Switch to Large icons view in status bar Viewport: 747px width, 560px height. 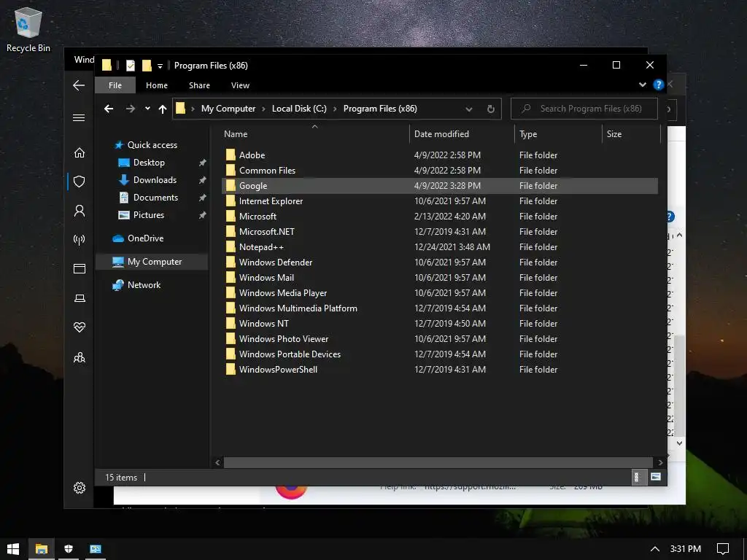(x=656, y=477)
